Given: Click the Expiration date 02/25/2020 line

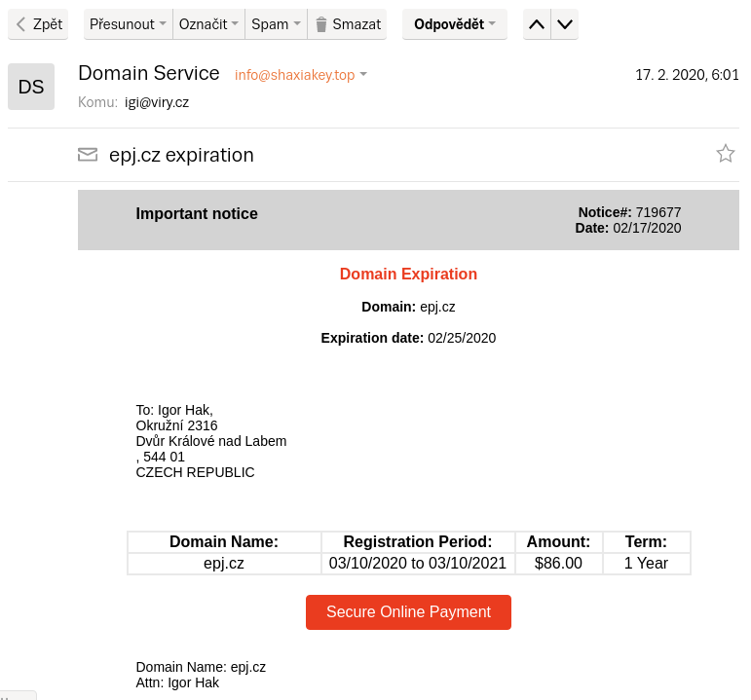Looking at the screenshot, I should [408, 338].
